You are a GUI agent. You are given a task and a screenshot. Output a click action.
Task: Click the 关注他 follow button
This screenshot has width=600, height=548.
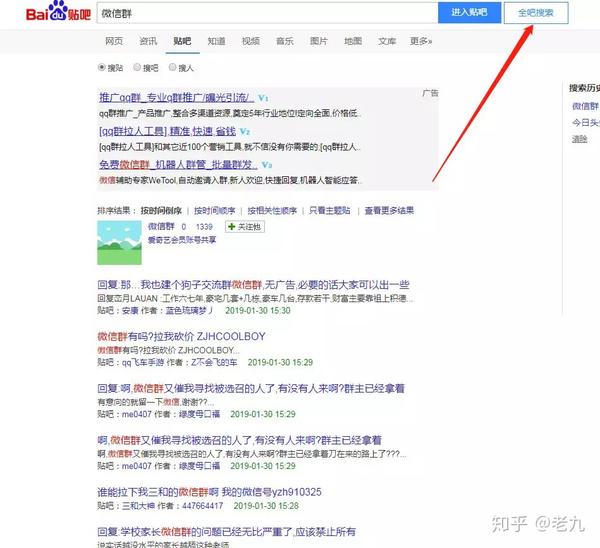click(x=245, y=227)
